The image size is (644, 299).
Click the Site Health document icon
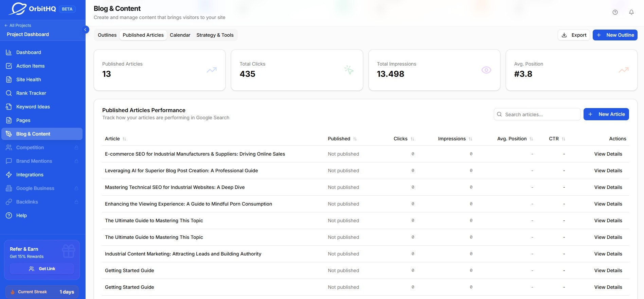coord(9,80)
